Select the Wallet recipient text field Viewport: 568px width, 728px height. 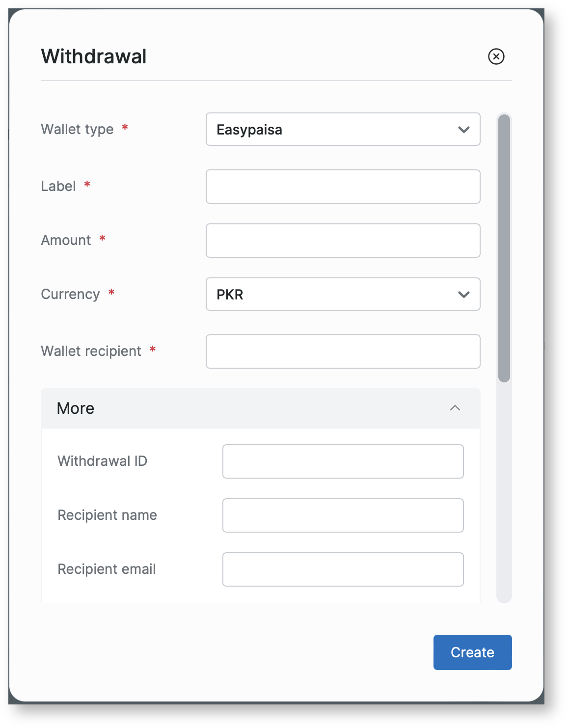pos(343,351)
